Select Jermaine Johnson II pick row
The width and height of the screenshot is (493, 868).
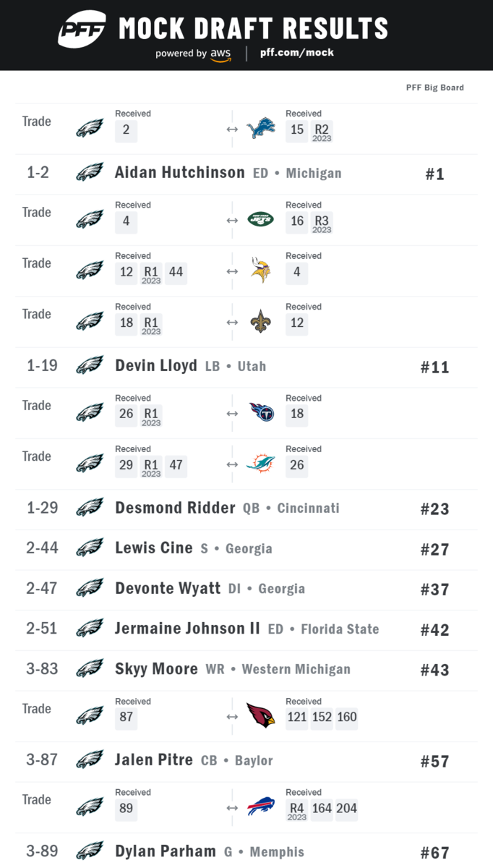coord(246,629)
